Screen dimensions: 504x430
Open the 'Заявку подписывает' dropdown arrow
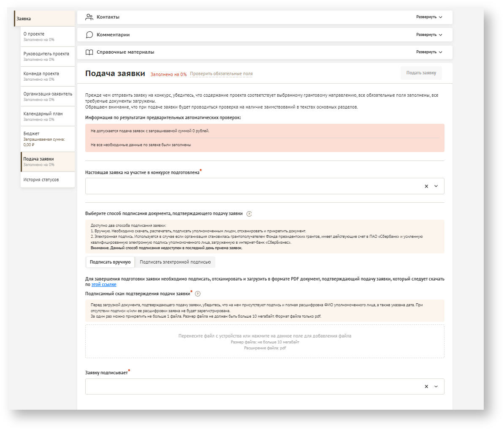click(436, 386)
